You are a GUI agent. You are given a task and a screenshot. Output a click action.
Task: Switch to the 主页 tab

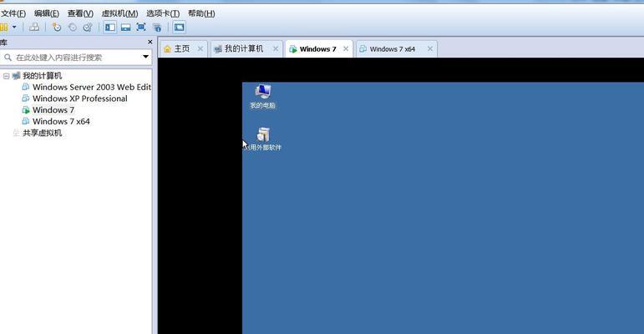pos(184,49)
